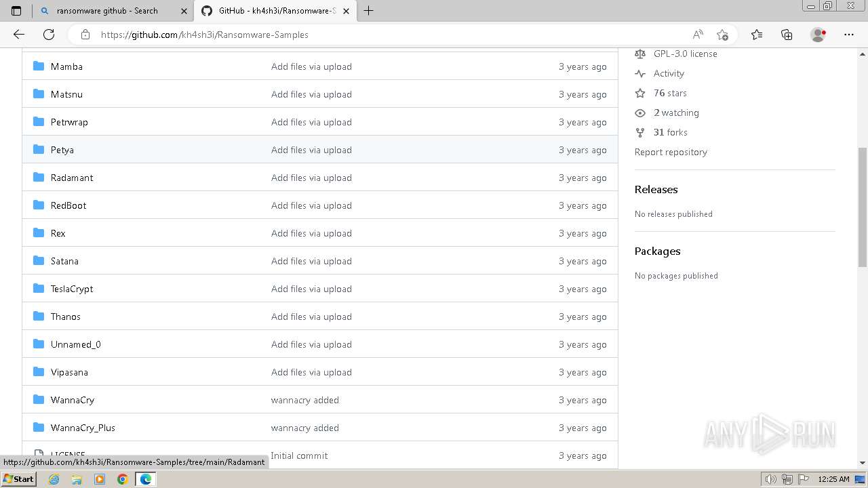868x488 pixels.
Task: Click the folder icon beside Unnamed_0
Action: [x=39, y=344]
